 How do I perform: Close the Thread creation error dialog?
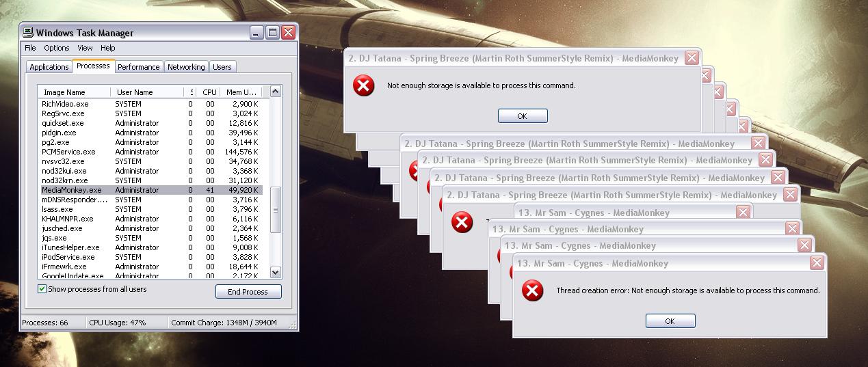click(x=817, y=263)
